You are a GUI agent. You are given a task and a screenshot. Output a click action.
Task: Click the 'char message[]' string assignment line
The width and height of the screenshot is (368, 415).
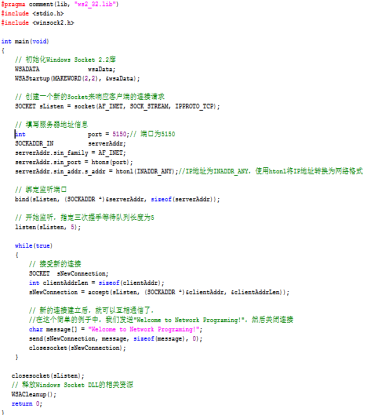click(116, 329)
